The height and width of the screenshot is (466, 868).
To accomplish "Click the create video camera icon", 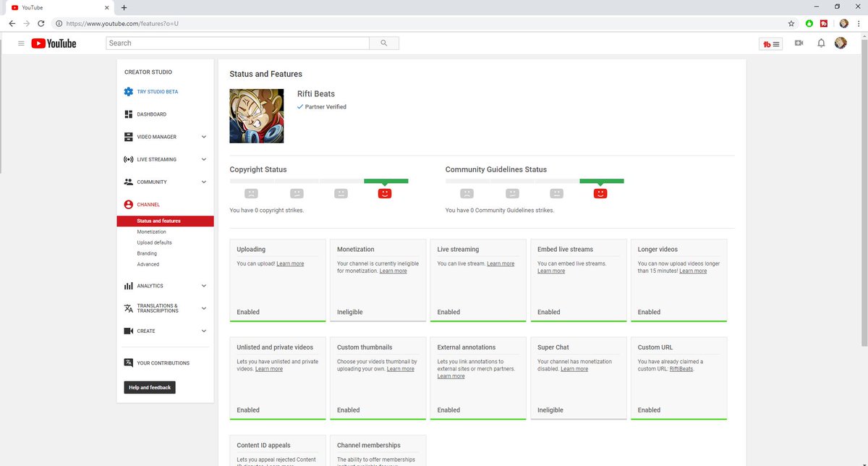I will [x=799, y=43].
